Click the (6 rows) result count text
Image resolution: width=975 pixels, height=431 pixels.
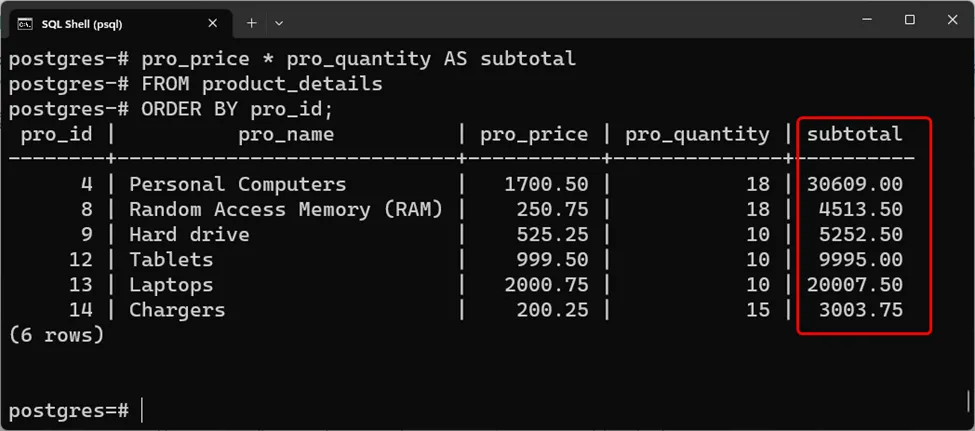click(x=56, y=335)
